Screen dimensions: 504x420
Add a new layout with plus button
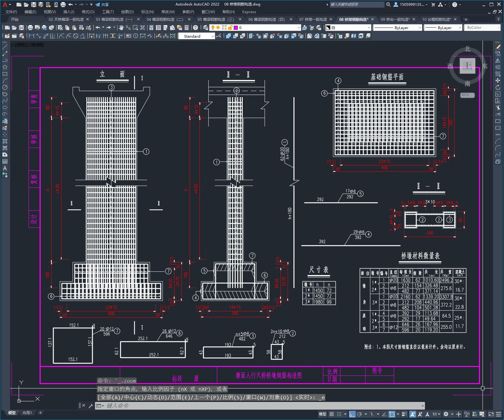40,413
